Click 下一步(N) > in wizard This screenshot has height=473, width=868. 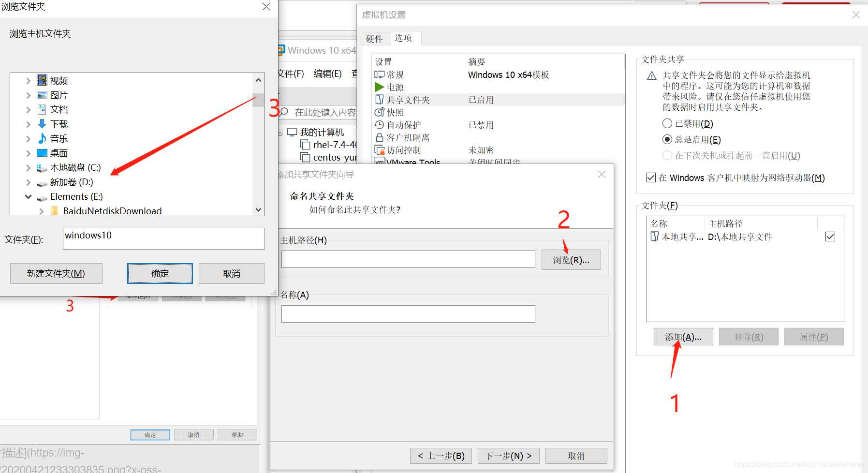pyautogui.click(x=509, y=456)
